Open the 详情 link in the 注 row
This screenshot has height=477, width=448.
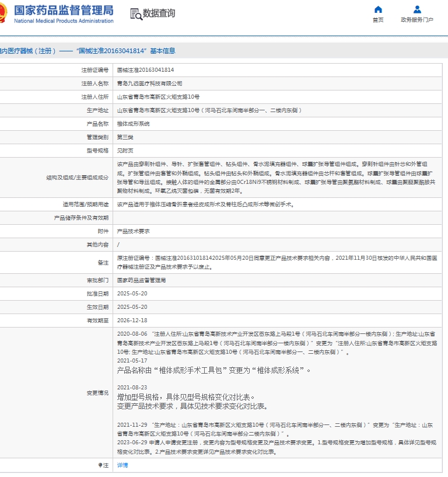[123, 465]
